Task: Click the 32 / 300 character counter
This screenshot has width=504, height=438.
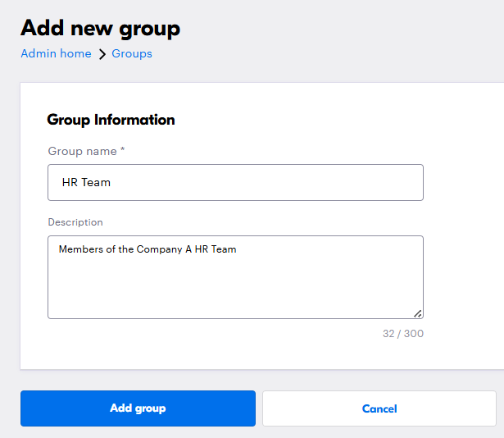Action: tap(402, 334)
